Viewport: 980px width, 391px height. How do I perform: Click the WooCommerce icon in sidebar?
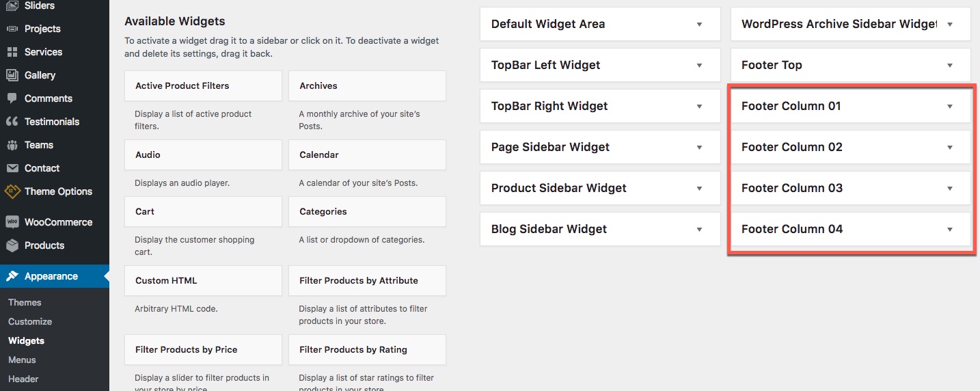[x=12, y=222]
